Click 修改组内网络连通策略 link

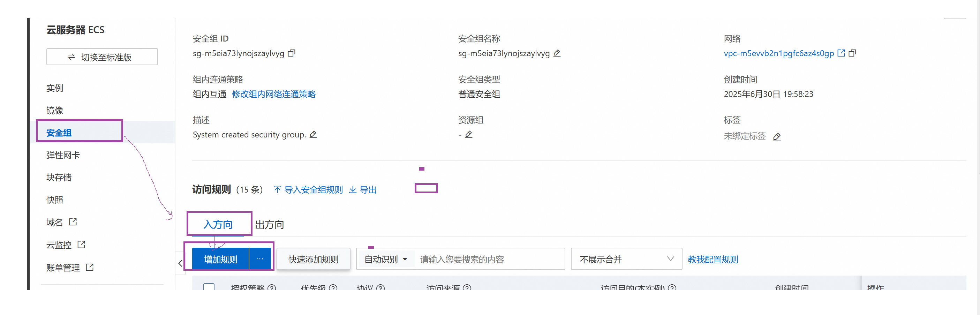coord(274,94)
